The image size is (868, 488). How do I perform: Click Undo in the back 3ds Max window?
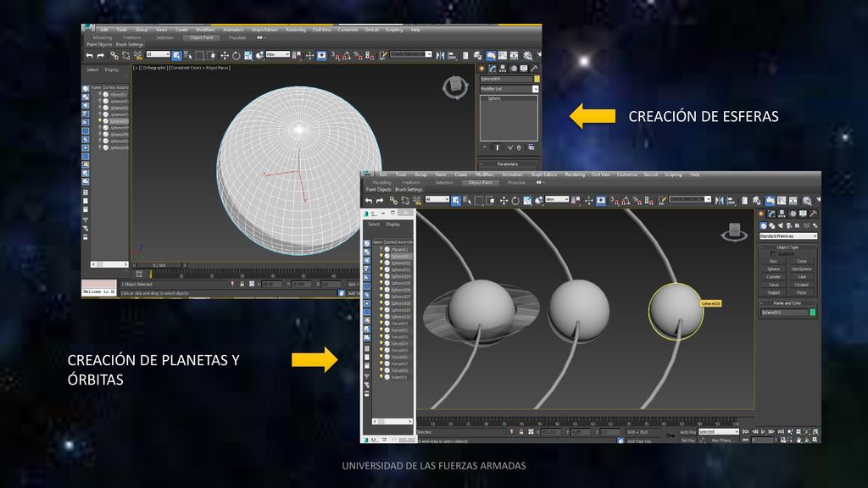[90, 55]
